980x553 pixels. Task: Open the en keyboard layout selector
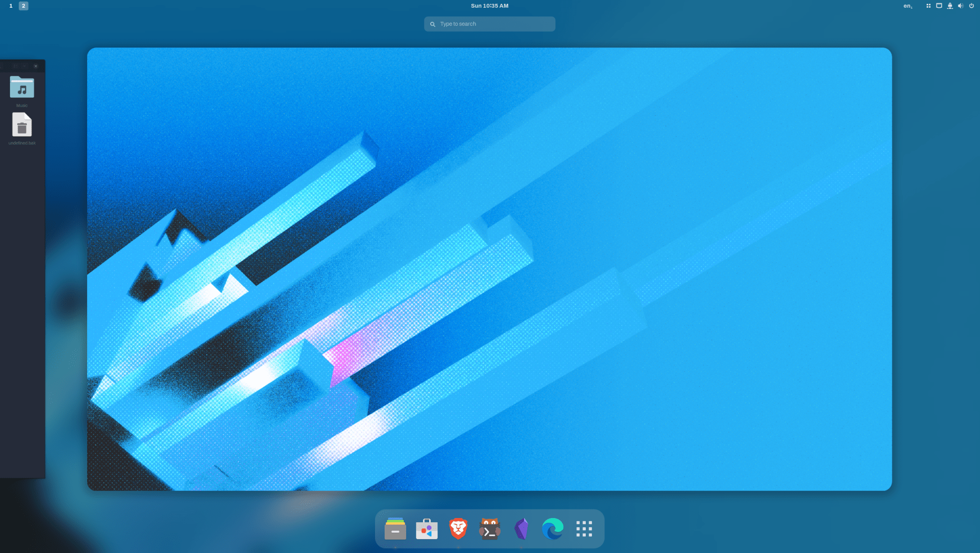907,6
